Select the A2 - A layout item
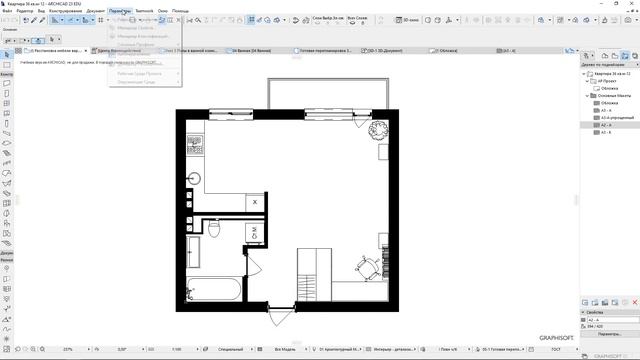The image size is (640, 360). point(606,125)
